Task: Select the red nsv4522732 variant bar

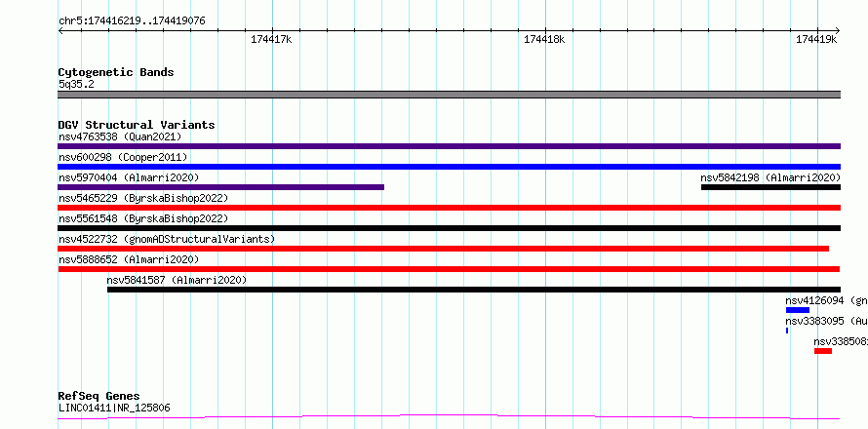Action: [x=444, y=249]
